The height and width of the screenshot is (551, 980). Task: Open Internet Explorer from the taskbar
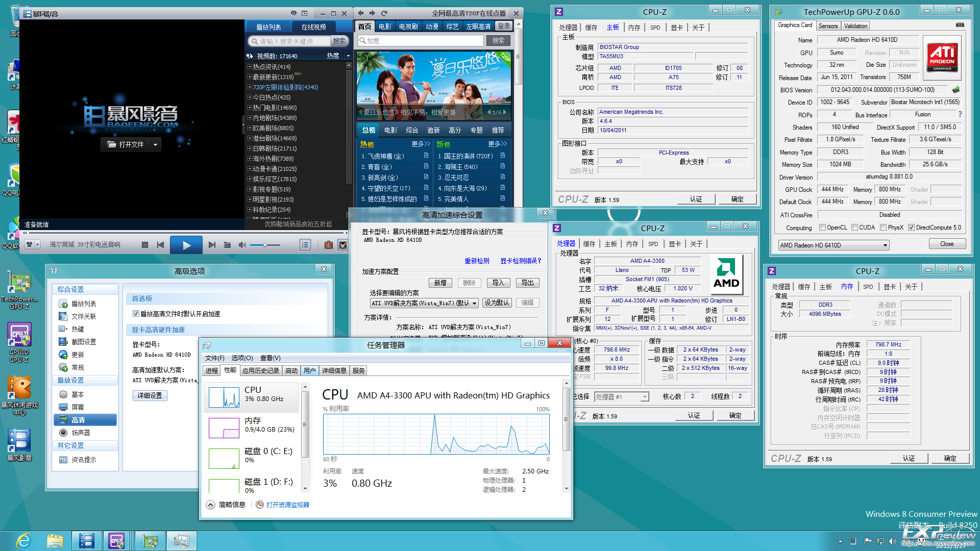click(23, 541)
